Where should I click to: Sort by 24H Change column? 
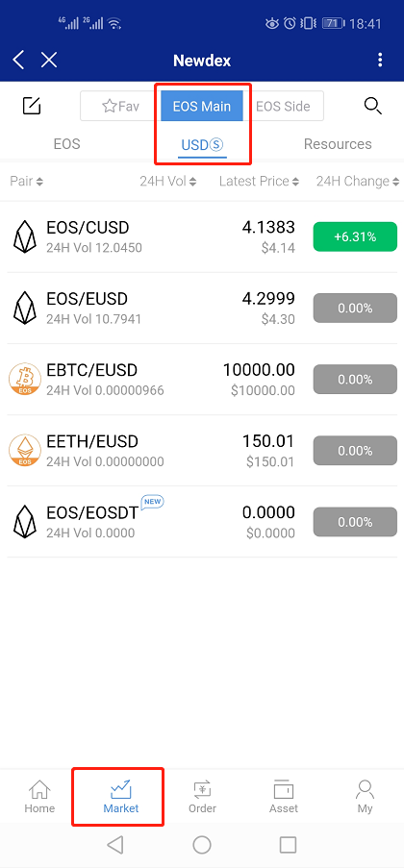tap(358, 181)
